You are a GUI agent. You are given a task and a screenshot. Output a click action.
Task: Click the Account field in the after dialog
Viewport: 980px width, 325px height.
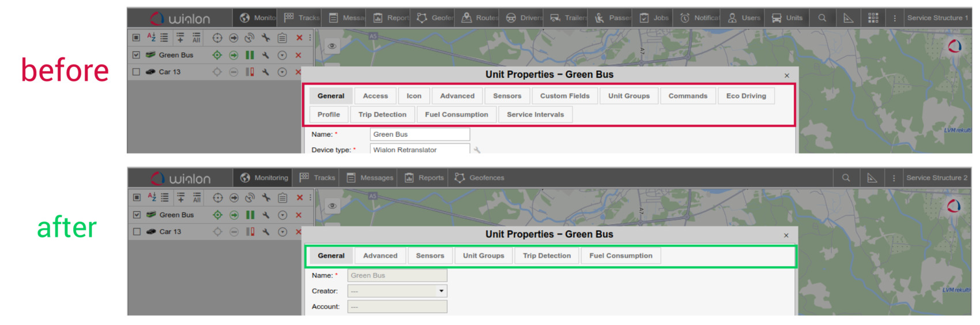[397, 307]
